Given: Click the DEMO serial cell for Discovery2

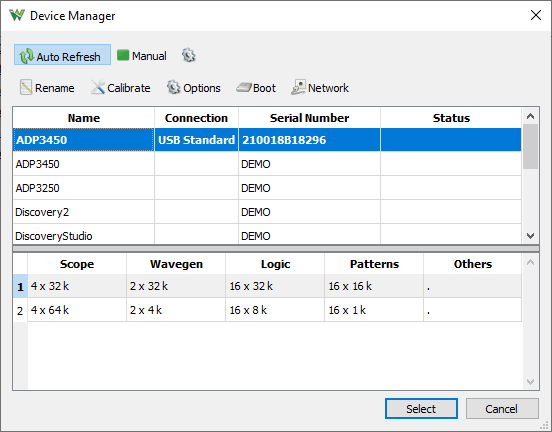Looking at the screenshot, I should pyautogui.click(x=309, y=212).
